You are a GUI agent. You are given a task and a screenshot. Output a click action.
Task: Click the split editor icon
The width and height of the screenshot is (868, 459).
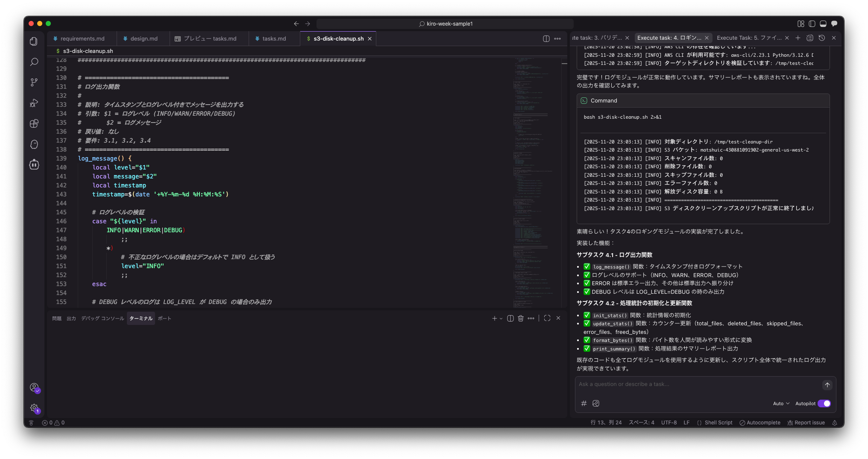click(x=546, y=38)
